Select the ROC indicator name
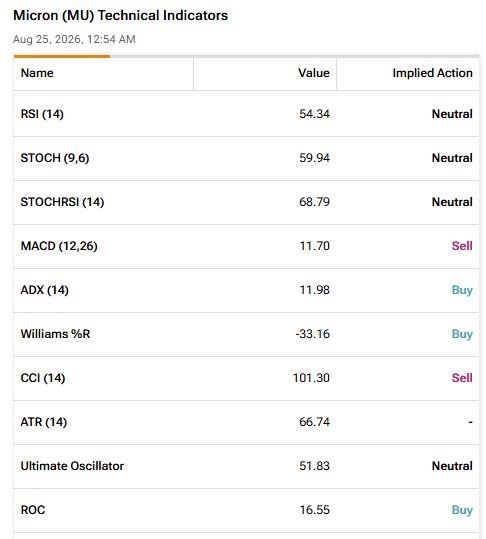486x539 pixels. [x=33, y=510]
